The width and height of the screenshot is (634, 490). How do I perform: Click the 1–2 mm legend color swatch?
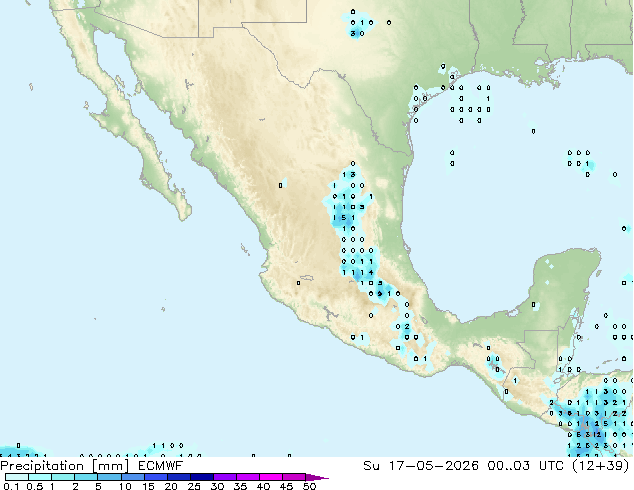point(63,477)
